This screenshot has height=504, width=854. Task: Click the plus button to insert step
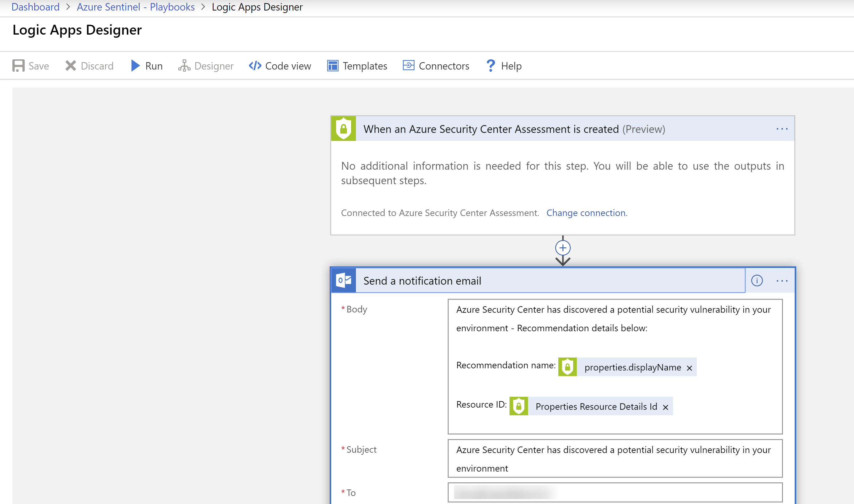coord(563,248)
